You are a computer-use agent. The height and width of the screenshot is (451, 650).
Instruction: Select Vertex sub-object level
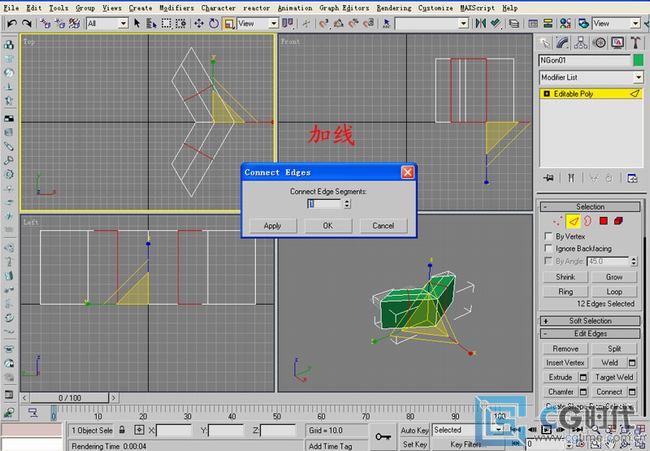point(558,221)
